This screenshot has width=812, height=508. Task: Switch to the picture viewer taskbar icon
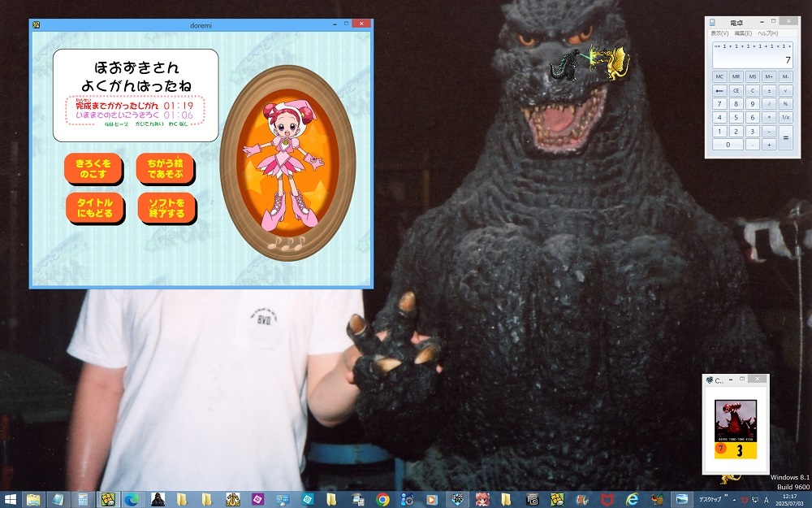click(682, 500)
